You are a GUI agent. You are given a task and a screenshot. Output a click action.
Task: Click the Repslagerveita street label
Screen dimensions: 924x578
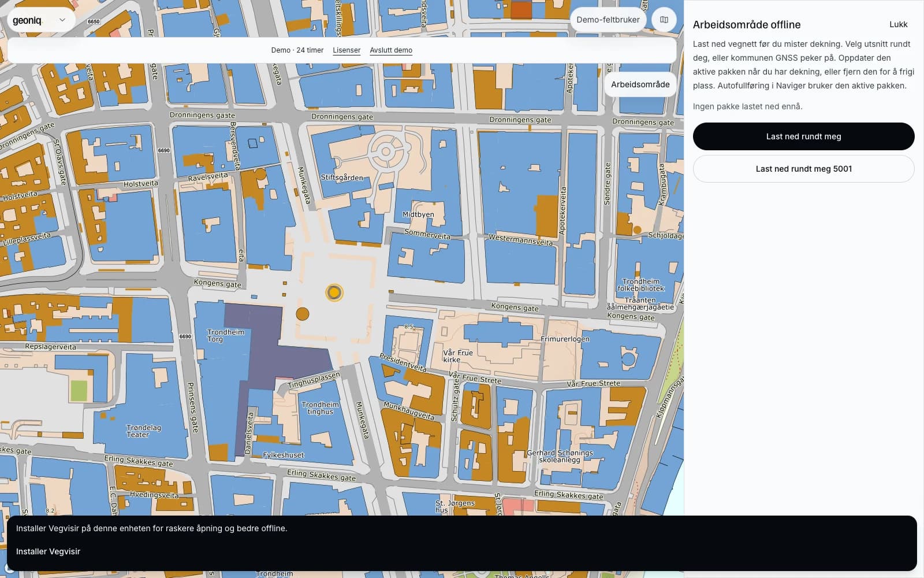(x=50, y=347)
